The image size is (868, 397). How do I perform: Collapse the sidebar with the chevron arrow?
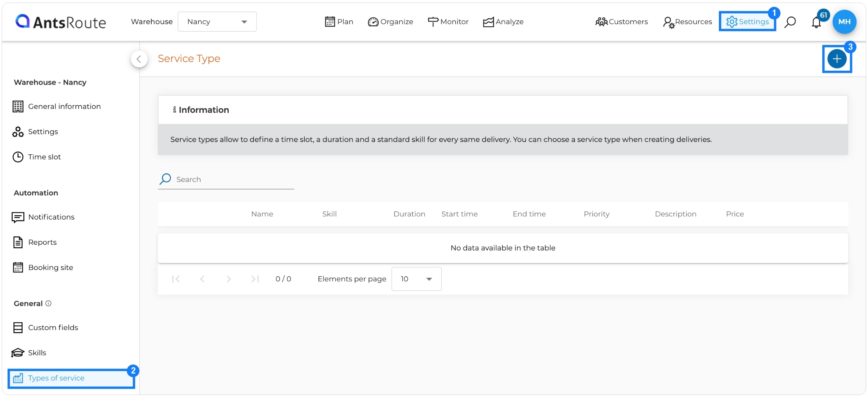139,59
